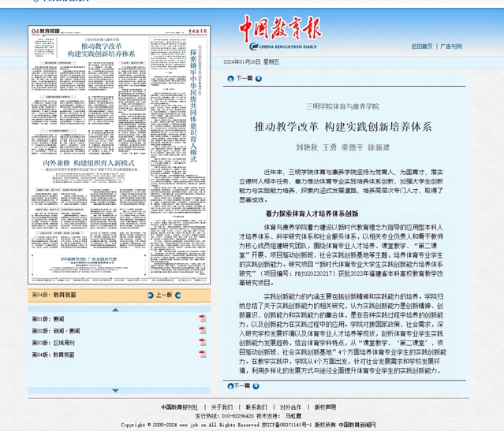Click the down triangle below the page list
The height and width of the screenshot is (431, 504).
(x=115, y=391)
